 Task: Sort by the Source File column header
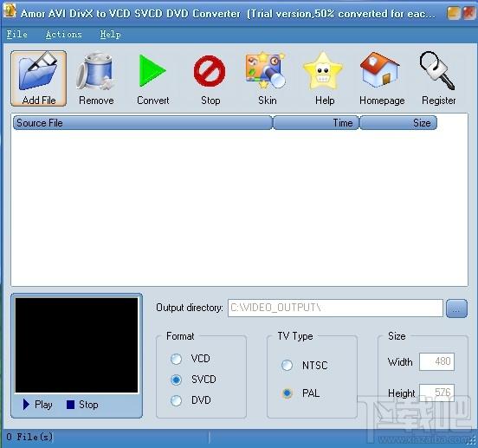(x=143, y=122)
